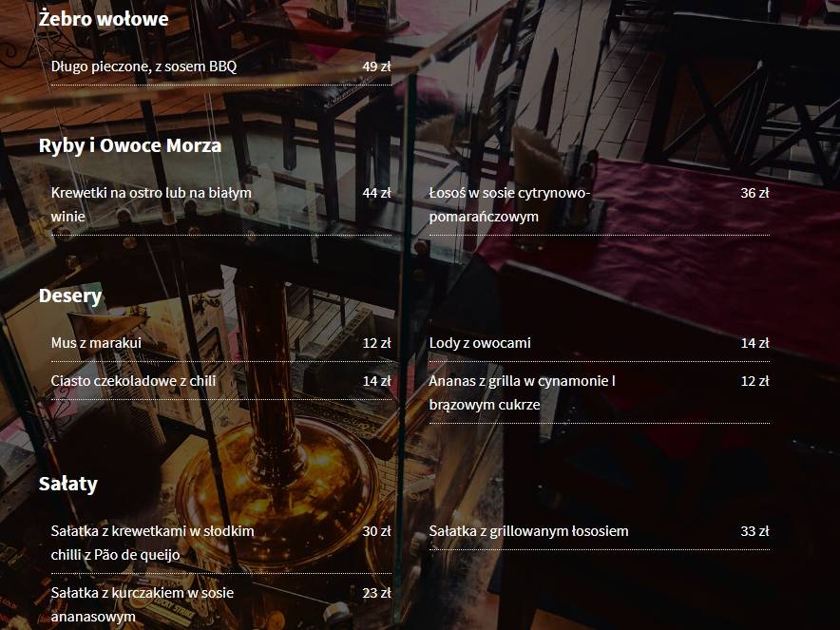Choose Ananas z grilla w cynamonie

click(x=522, y=392)
